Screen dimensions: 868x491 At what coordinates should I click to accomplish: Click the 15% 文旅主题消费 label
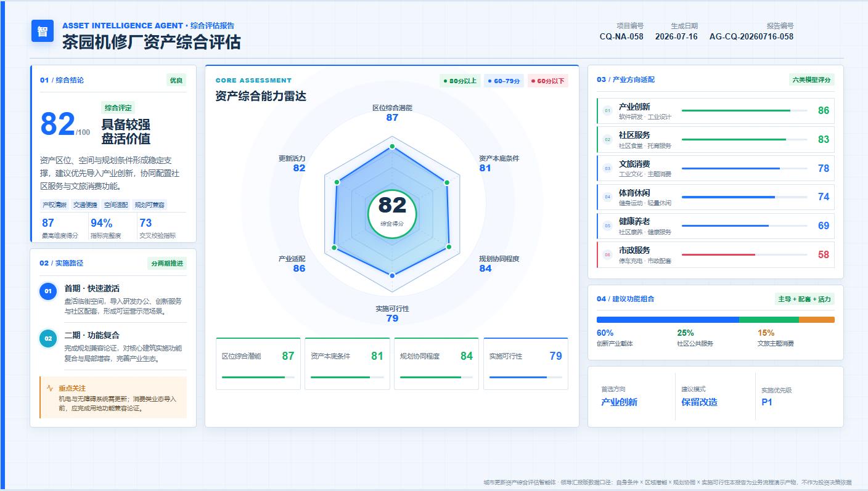click(776, 338)
